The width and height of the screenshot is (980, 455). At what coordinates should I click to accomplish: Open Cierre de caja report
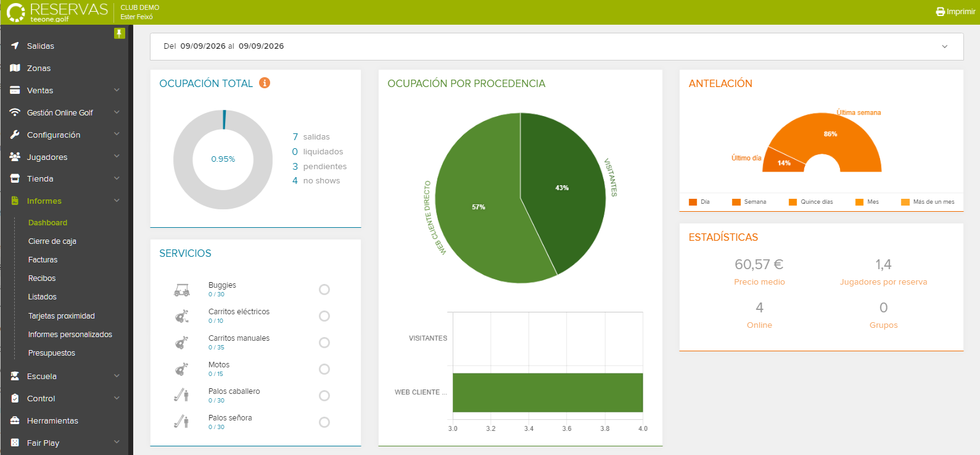pyautogui.click(x=52, y=241)
